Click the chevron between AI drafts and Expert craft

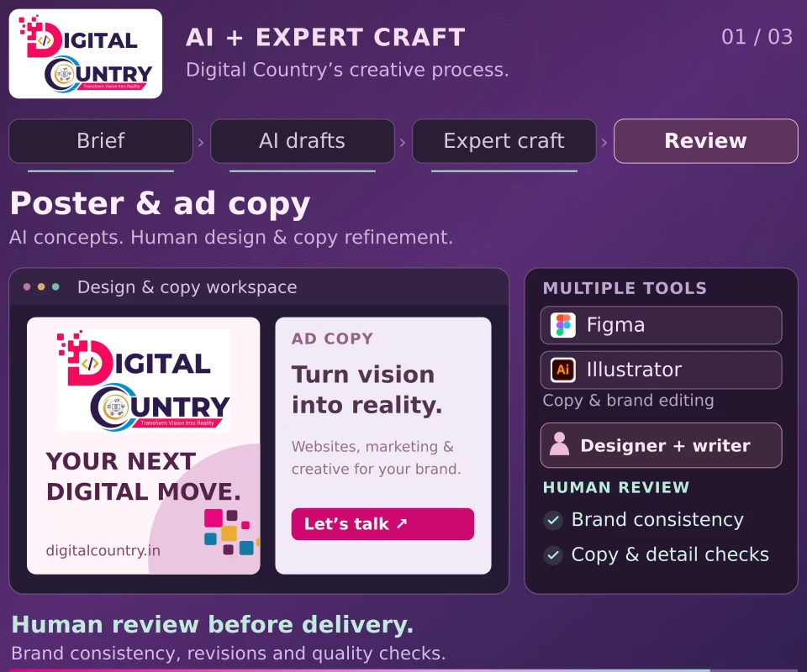(403, 142)
